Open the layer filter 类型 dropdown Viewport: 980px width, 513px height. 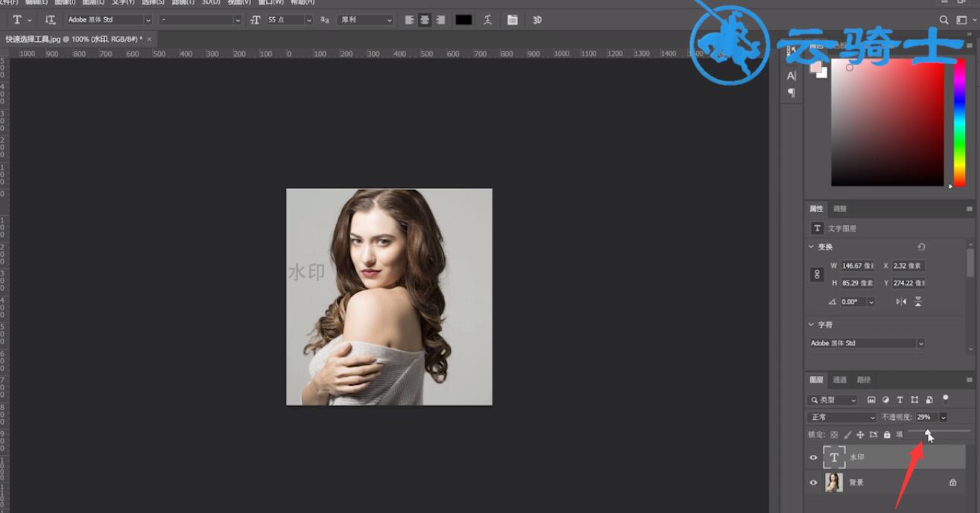833,400
